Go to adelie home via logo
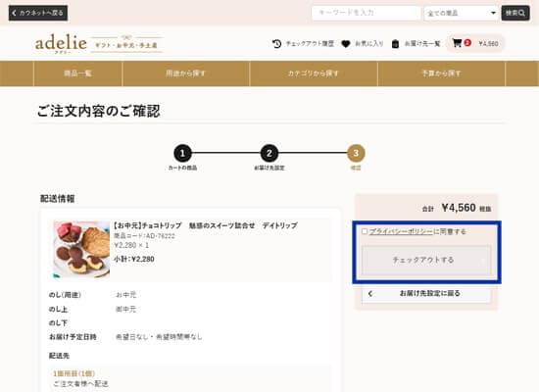The height and width of the screenshot is (392, 539). coord(61,44)
